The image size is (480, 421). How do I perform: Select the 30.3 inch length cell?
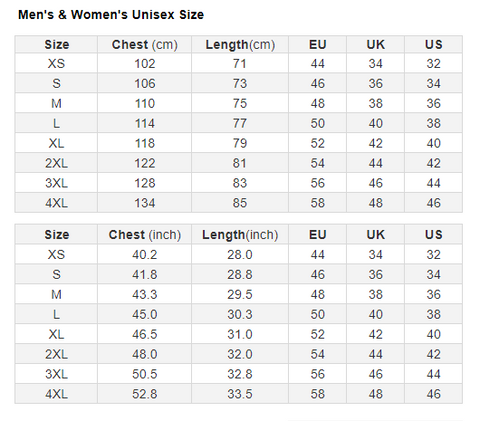point(240,314)
